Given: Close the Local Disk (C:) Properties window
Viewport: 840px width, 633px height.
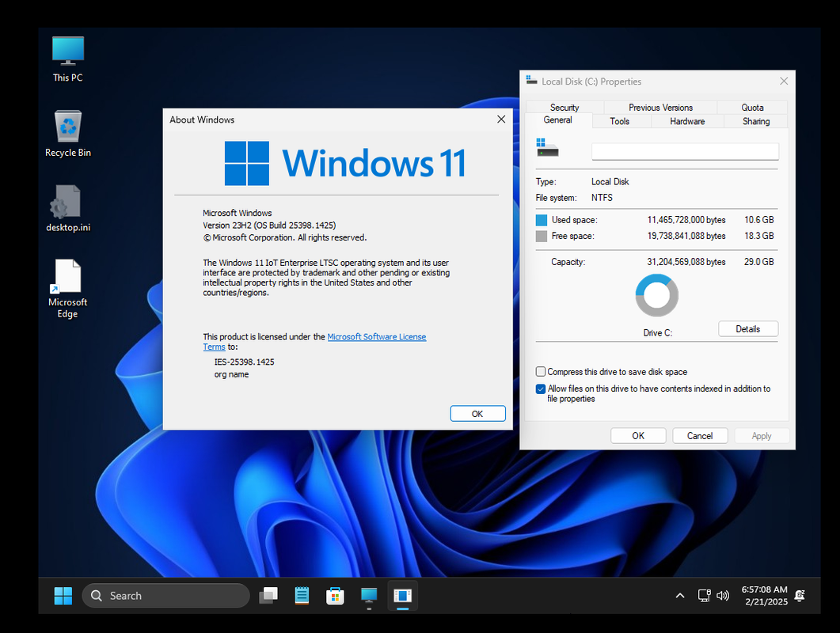Looking at the screenshot, I should (x=784, y=81).
